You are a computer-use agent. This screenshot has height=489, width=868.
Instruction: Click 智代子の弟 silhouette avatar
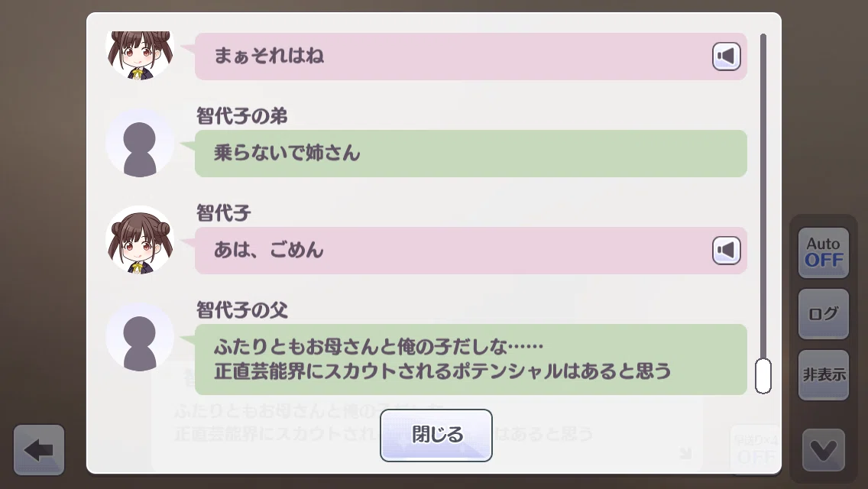[x=140, y=143]
